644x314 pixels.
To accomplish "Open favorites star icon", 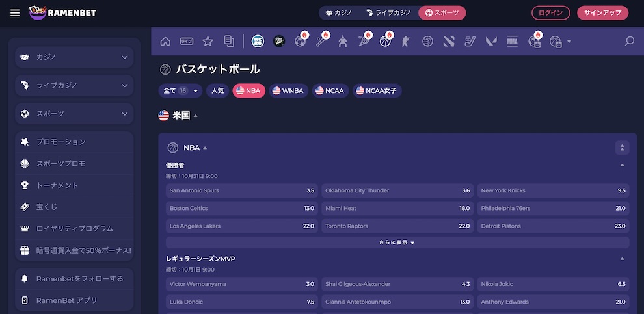I will (x=208, y=41).
